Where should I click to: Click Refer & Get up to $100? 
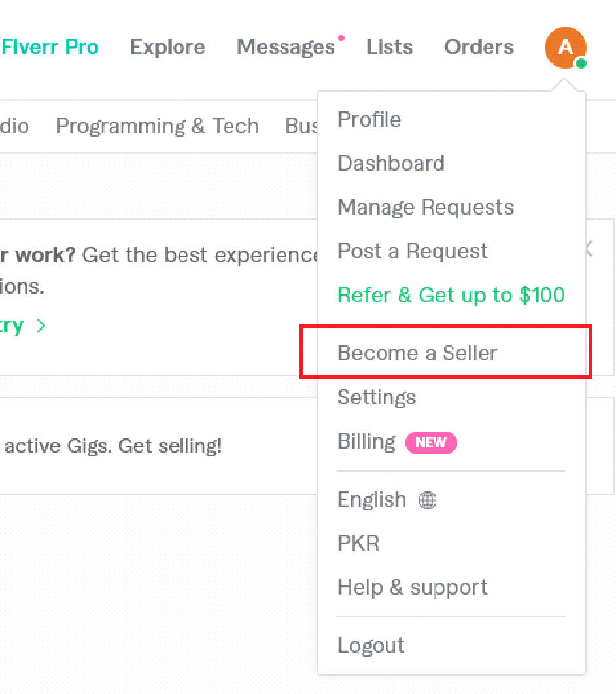451,295
